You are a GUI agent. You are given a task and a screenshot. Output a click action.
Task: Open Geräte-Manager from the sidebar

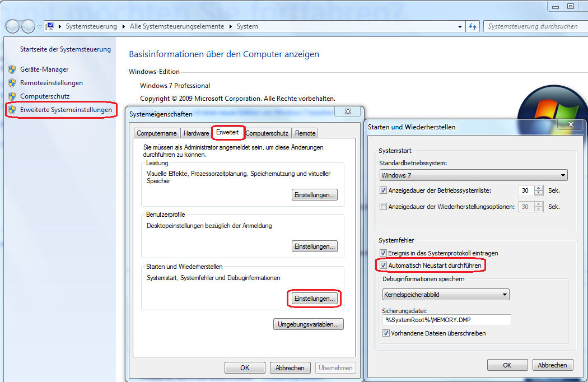click(44, 69)
